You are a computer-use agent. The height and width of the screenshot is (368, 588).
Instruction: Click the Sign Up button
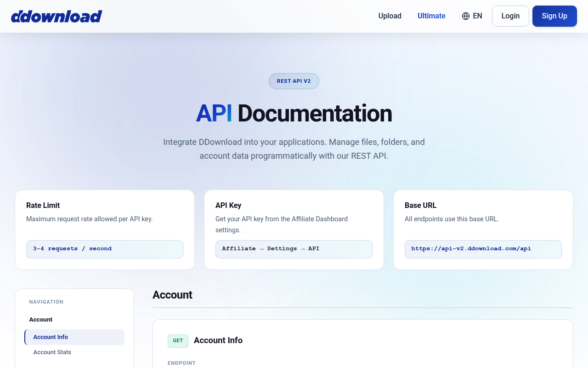point(554,16)
